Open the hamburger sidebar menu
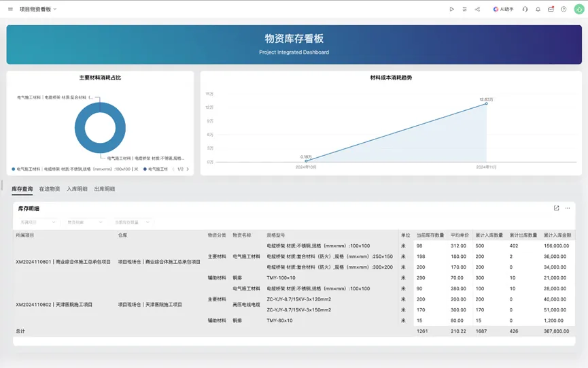Screen dimensions: 588x368 pyautogui.click(x=10, y=10)
